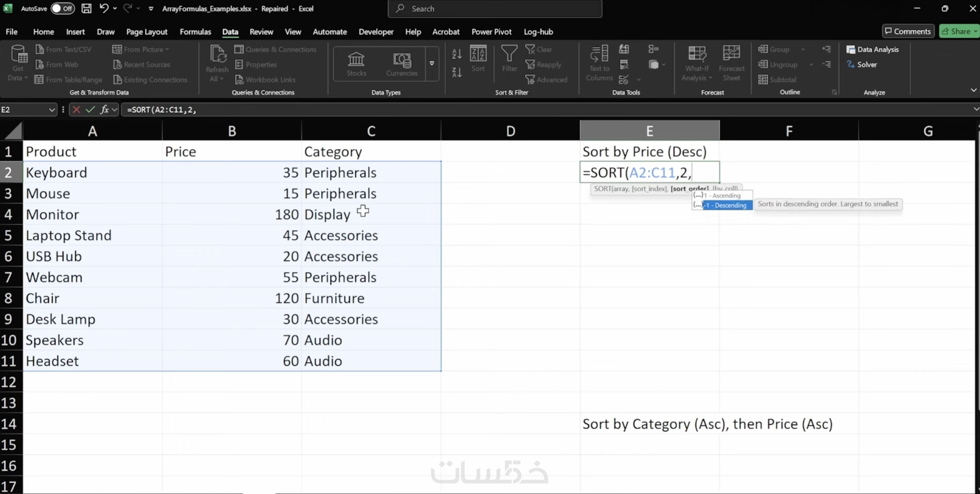Image resolution: width=980 pixels, height=494 pixels.
Task: Click in the Search box
Action: click(x=494, y=8)
